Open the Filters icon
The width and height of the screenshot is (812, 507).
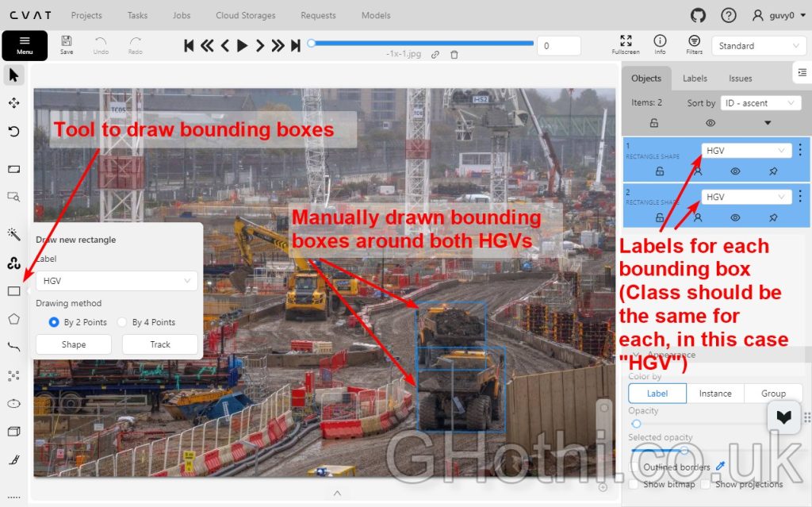tap(694, 44)
